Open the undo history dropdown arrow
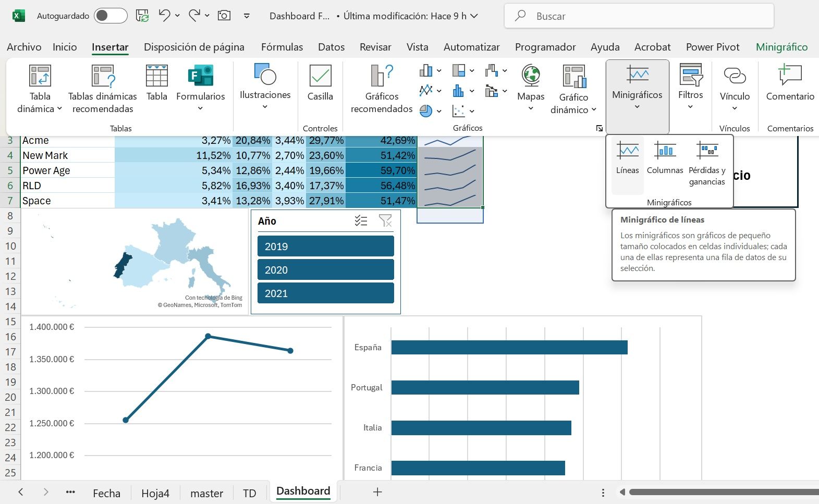The height and width of the screenshot is (504, 819). 177,16
